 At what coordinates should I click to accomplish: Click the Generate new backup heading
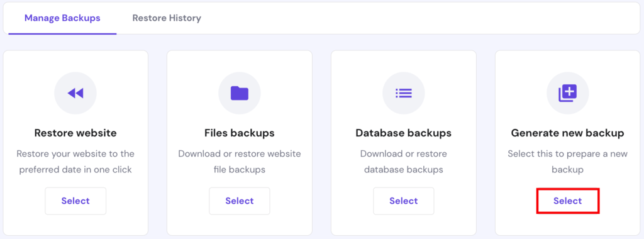pos(568,133)
